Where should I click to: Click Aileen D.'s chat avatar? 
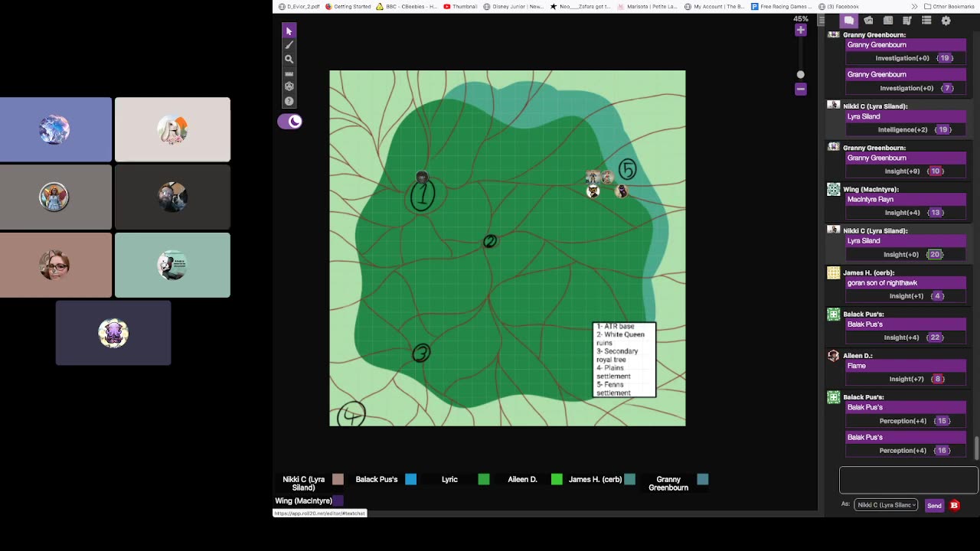point(834,356)
